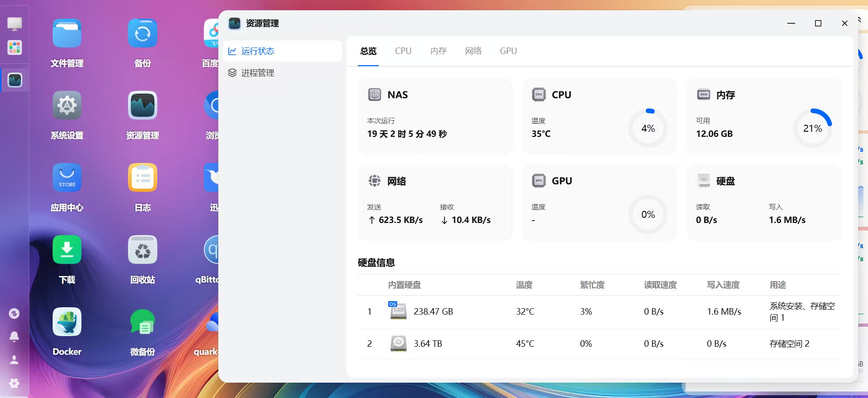Click the 繁忙度 column header

tap(592, 285)
